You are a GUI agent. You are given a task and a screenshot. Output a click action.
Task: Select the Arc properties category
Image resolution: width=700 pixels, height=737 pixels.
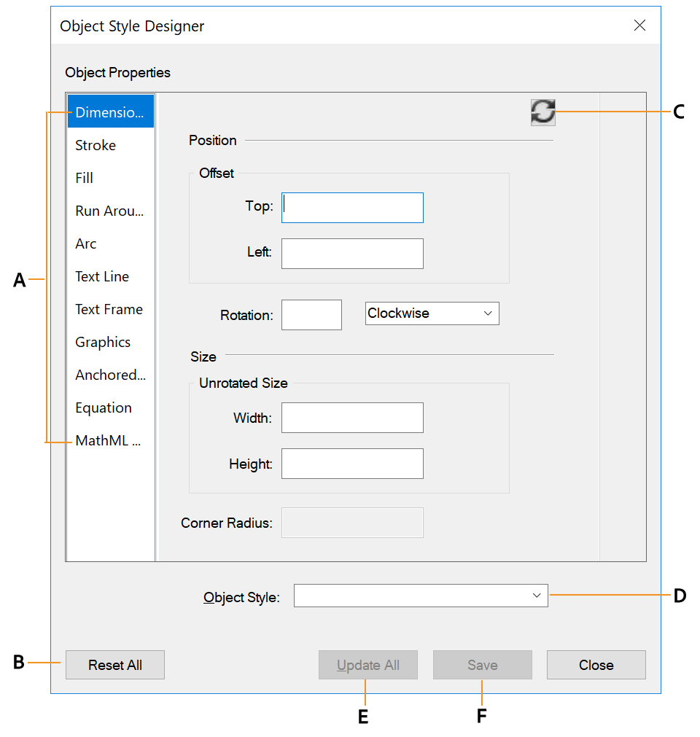[x=85, y=243]
